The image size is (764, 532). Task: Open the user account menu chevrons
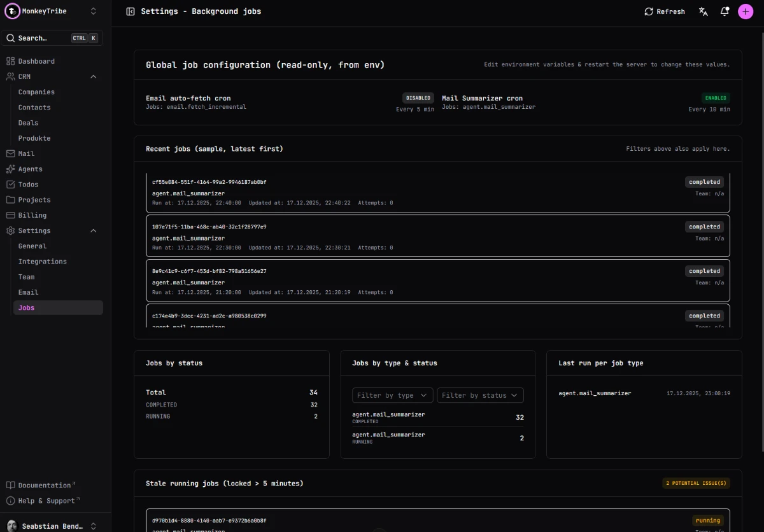coord(94,526)
